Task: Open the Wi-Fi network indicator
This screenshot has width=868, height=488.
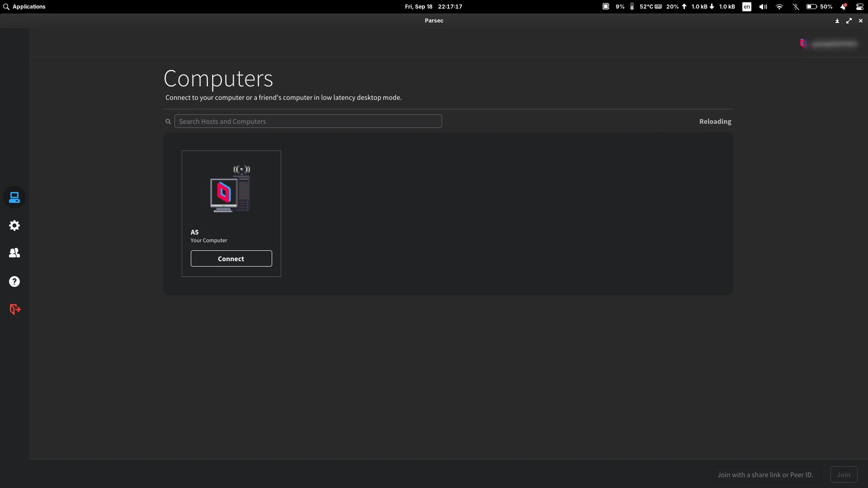Action: pyautogui.click(x=779, y=7)
